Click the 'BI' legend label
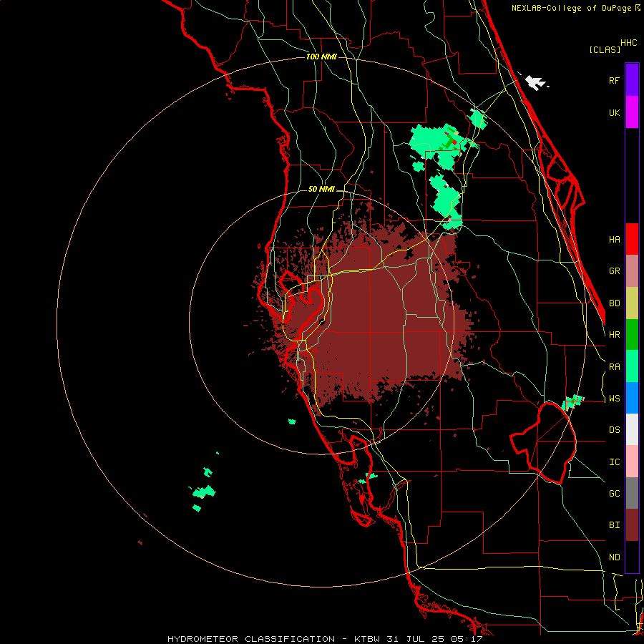The width and height of the screenshot is (644, 644). coord(614,525)
